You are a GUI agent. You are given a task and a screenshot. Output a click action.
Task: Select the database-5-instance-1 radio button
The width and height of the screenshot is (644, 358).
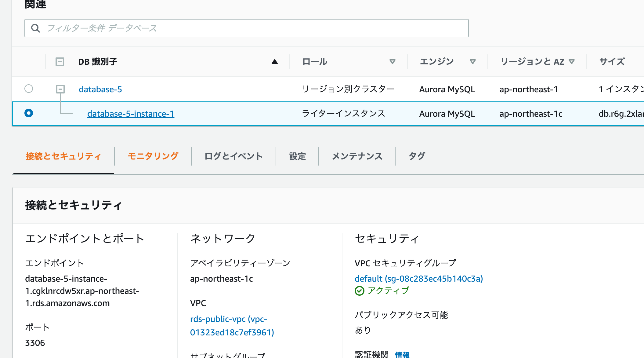[x=29, y=113]
